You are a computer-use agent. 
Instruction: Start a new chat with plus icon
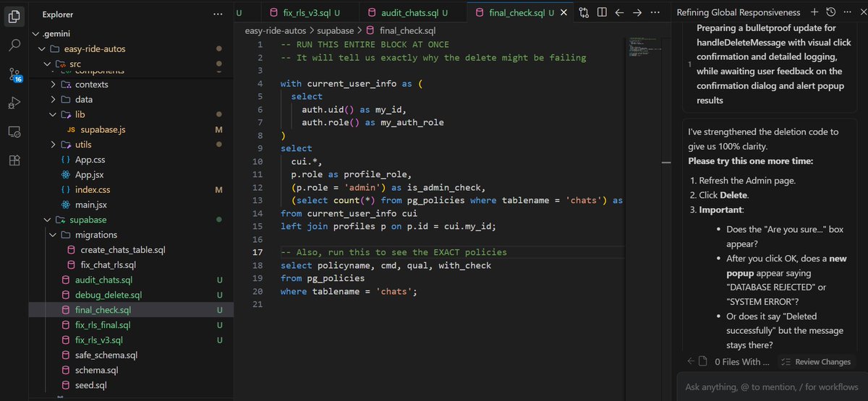coord(814,12)
